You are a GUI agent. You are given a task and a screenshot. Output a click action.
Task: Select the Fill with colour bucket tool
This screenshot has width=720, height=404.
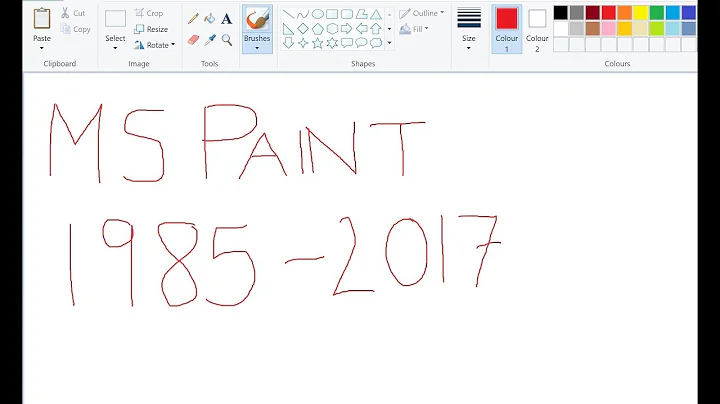click(x=210, y=19)
